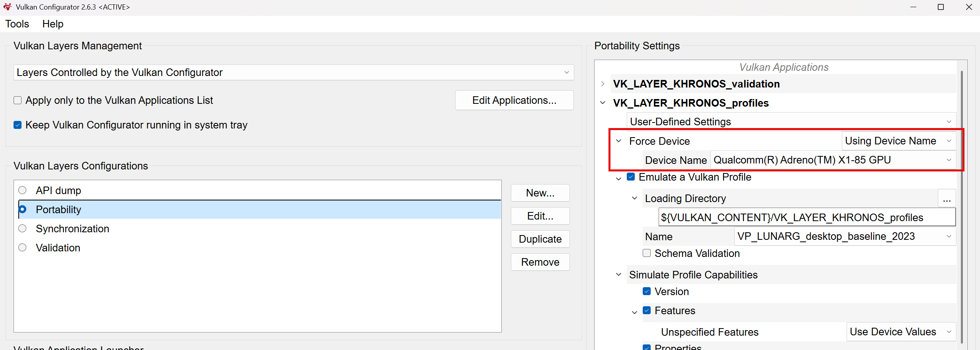The height and width of the screenshot is (350, 980).
Task: Collapse the Force Device setting
Action: (619, 141)
